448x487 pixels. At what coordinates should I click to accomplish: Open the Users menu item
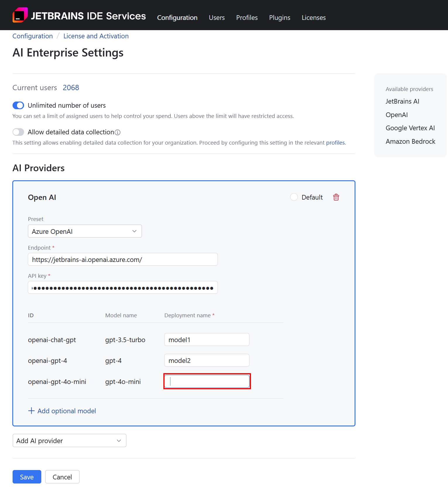[x=217, y=18]
